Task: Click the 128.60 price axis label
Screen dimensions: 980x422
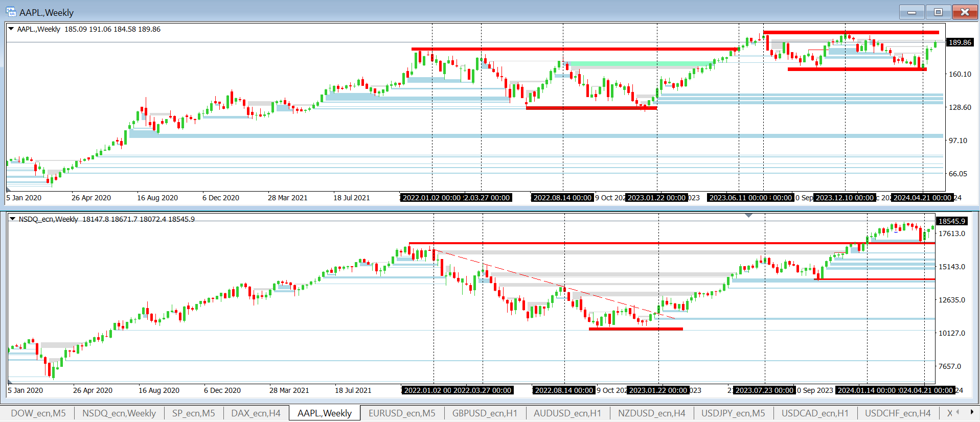Action: [960, 107]
